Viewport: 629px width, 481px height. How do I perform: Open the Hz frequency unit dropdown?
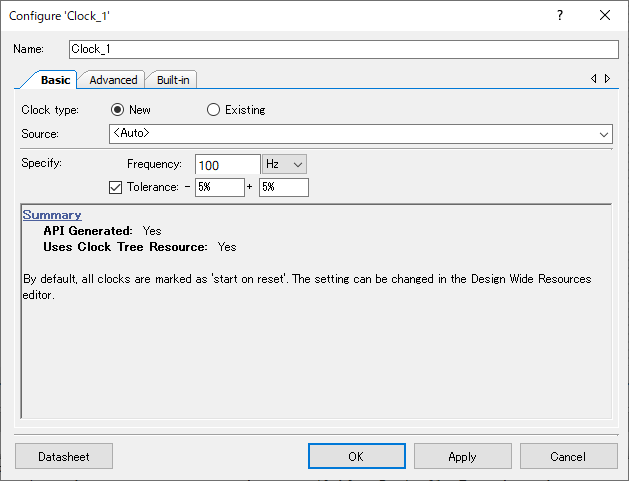pyautogui.click(x=284, y=164)
